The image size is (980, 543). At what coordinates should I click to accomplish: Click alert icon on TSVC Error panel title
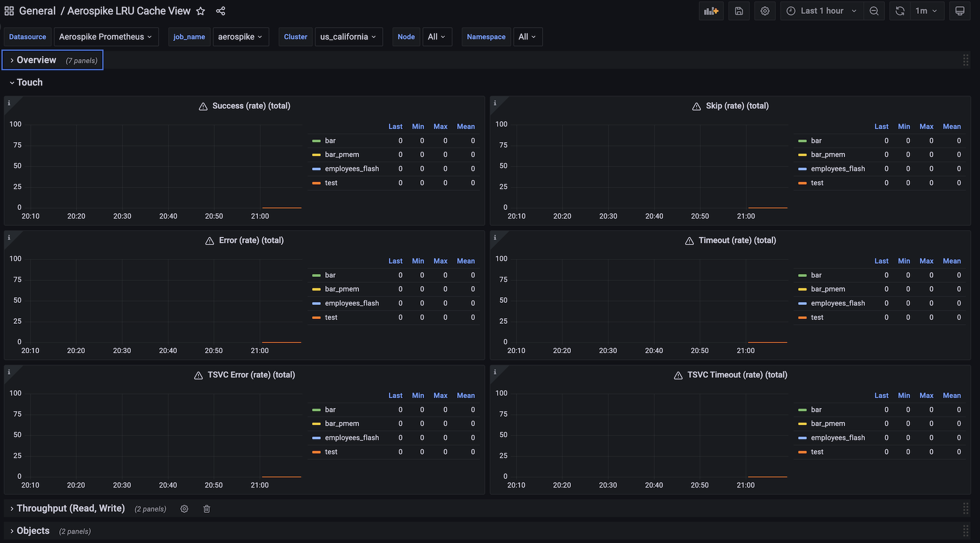pos(199,376)
